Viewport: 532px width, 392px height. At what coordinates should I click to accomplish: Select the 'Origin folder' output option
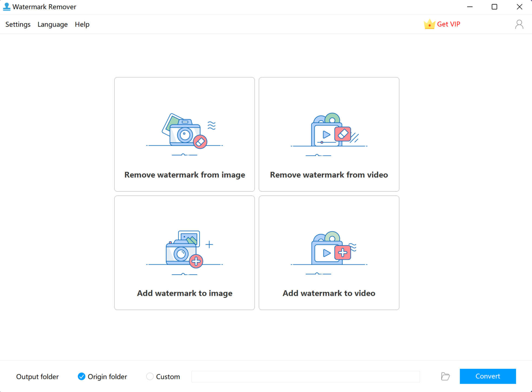pyautogui.click(x=81, y=376)
